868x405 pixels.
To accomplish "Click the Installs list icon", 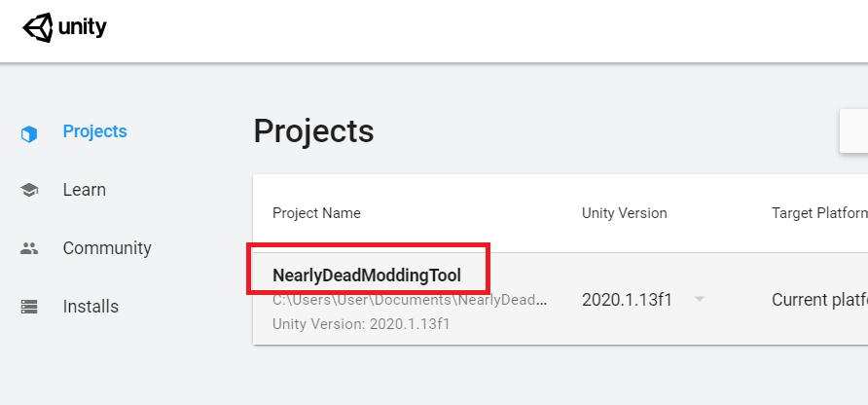I will [x=29, y=307].
